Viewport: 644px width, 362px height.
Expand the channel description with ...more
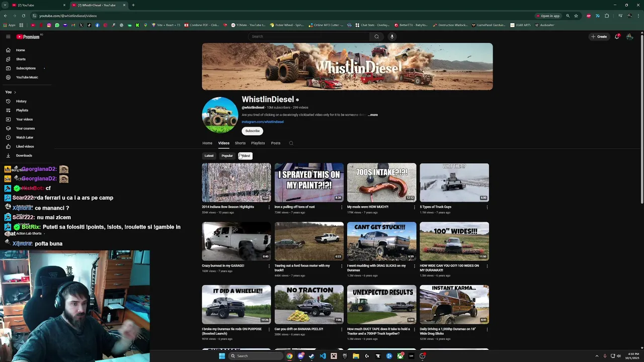pyautogui.click(x=372, y=115)
